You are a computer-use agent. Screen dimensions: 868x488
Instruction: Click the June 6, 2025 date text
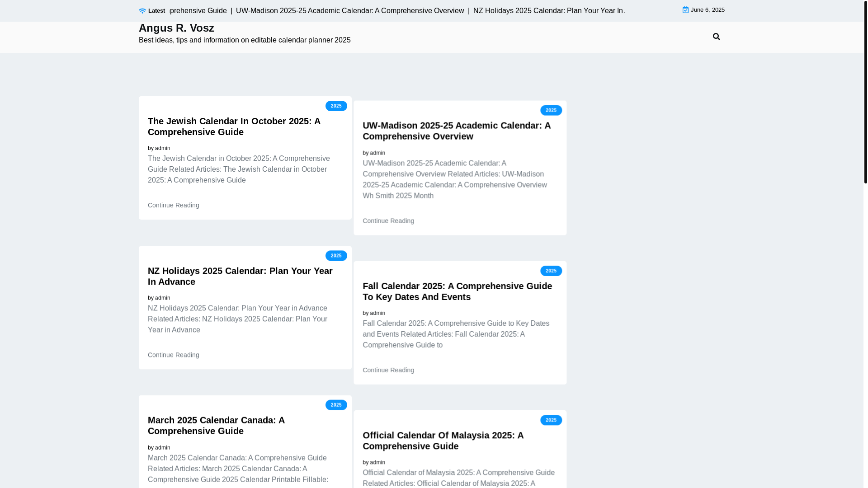708,10
